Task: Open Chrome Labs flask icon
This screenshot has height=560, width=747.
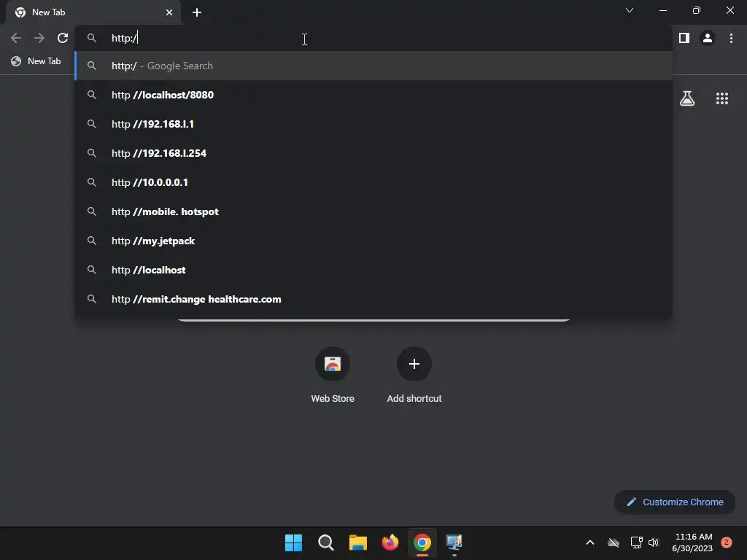Action: (x=687, y=98)
